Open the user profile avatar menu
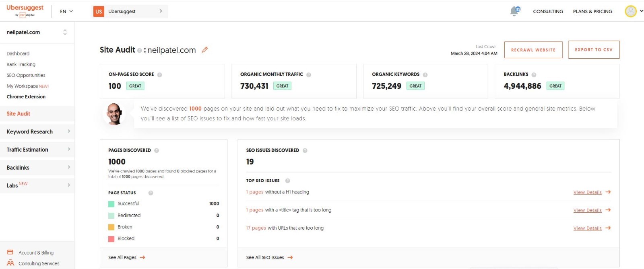 [x=631, y=11]
